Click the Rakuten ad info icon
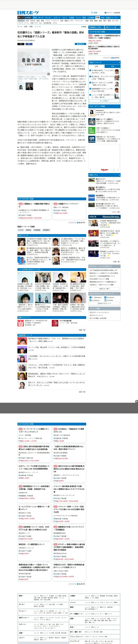The image size is (138, 644). [x=113, y=170]
